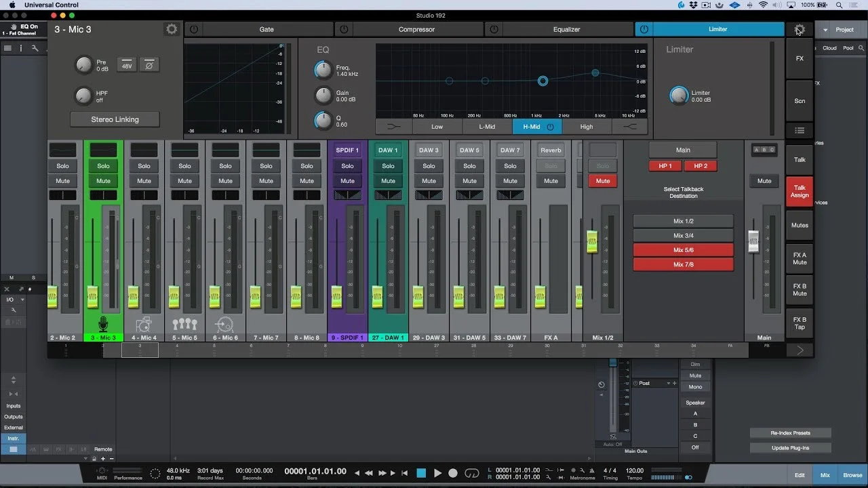
Task: Switch to the Edit view
Action: coord(800,475)
